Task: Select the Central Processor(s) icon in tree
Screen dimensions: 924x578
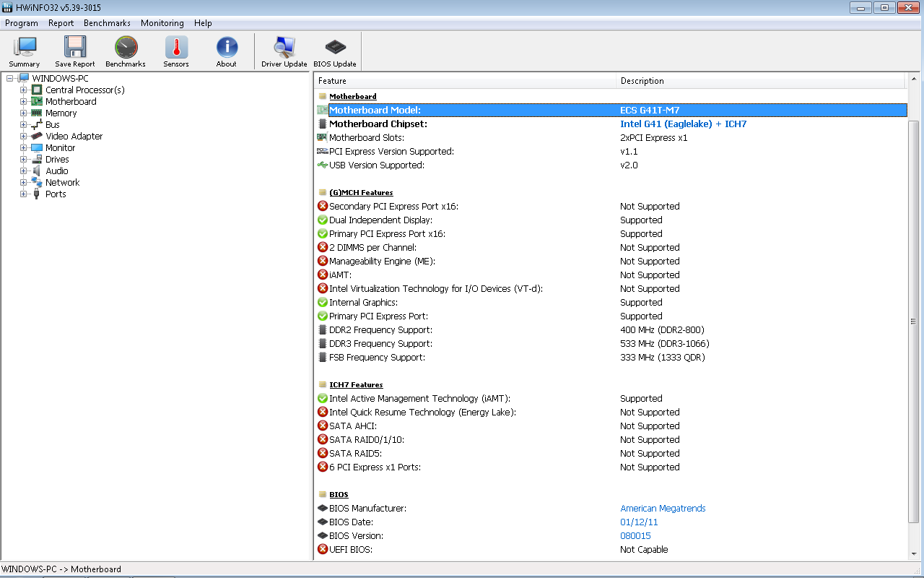Action: click(x=37, y=90)
